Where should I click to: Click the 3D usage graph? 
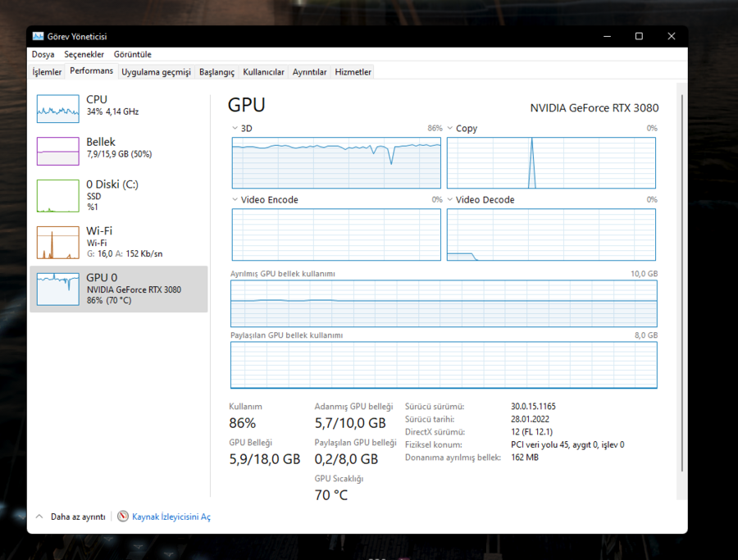coord(336,163)
